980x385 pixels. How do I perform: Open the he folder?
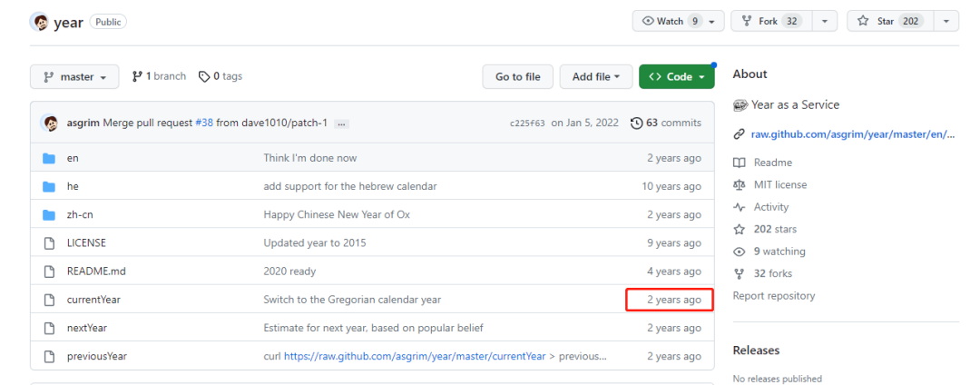point(73,186)
